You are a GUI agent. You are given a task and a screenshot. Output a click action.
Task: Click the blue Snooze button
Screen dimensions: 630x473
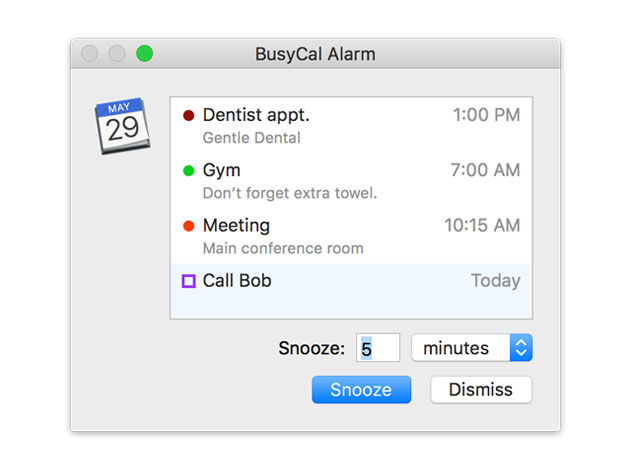point(361,389)
